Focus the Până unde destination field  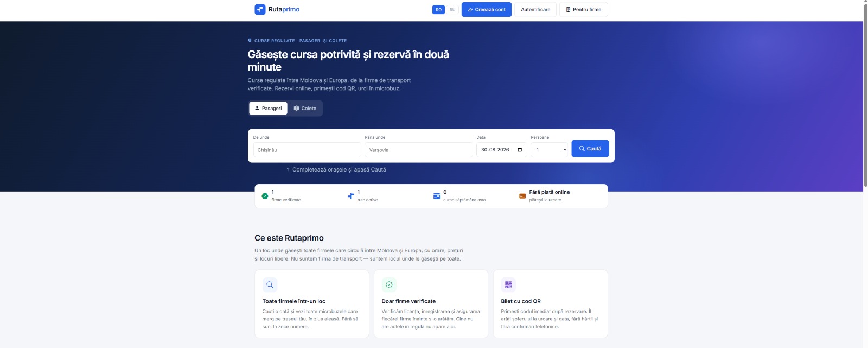(419, 150)
